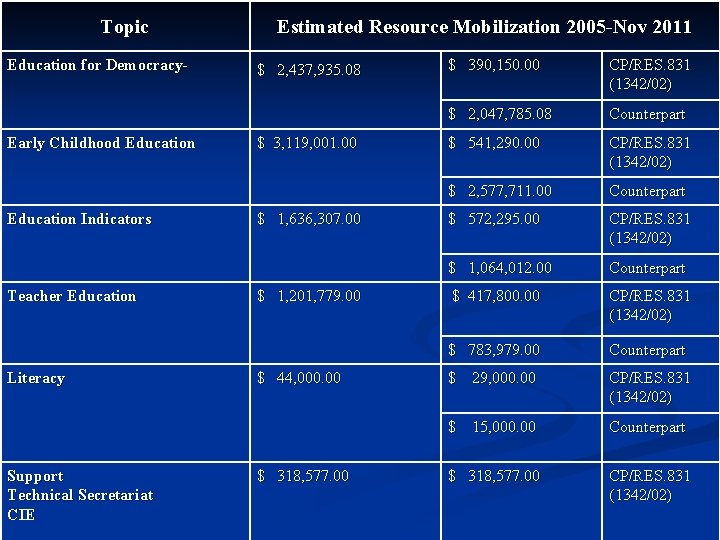Click CP/RES.831 source in Education Indicators row
The width and height of the screenshot is (720, 540).
(661, 230)
